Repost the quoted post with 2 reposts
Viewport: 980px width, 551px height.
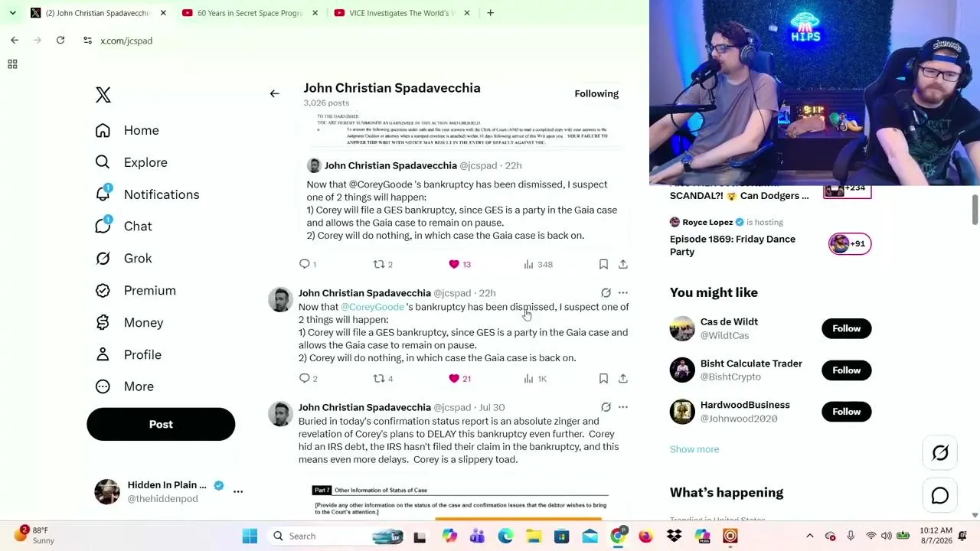[x=383, y=264]
